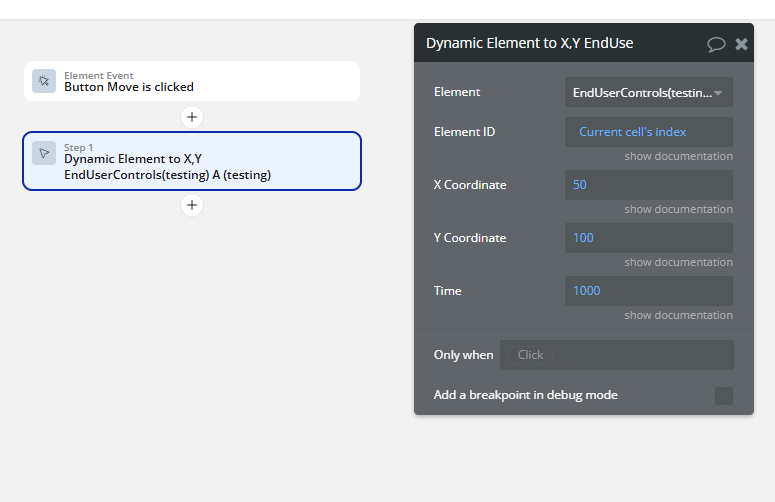775x502 pixels.
Task: Click the X Coordinate field with 50
Action: (648, 185)
